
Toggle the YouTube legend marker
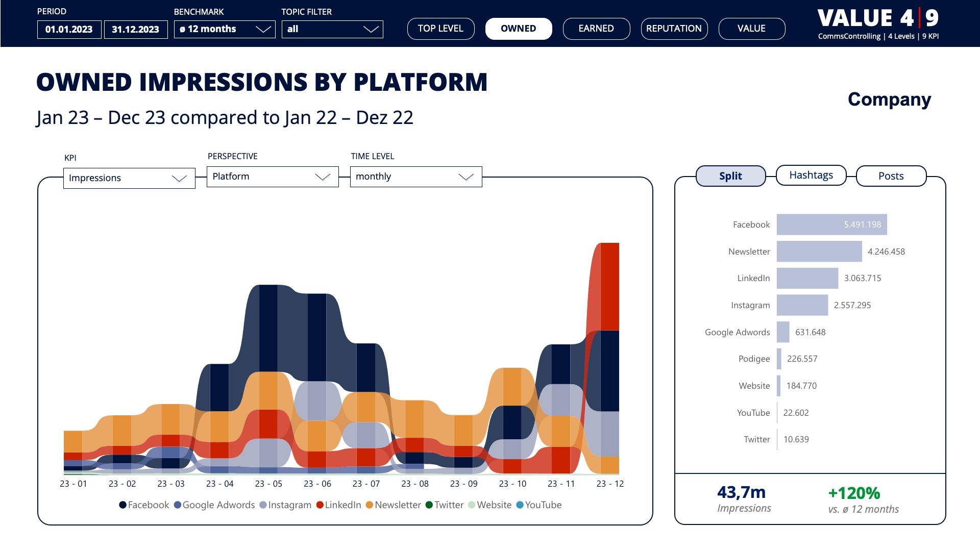pyautogui.click(x=520, y=505)
